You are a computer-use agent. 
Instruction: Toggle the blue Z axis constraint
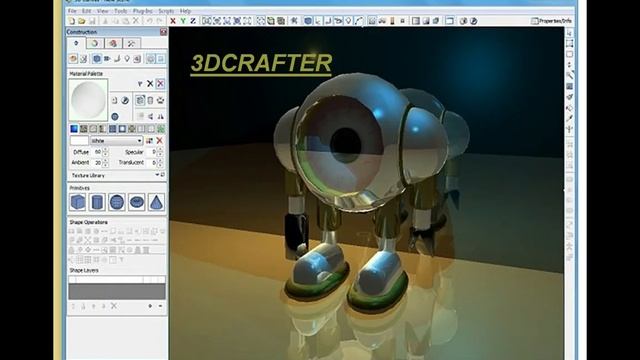point(193,21)
